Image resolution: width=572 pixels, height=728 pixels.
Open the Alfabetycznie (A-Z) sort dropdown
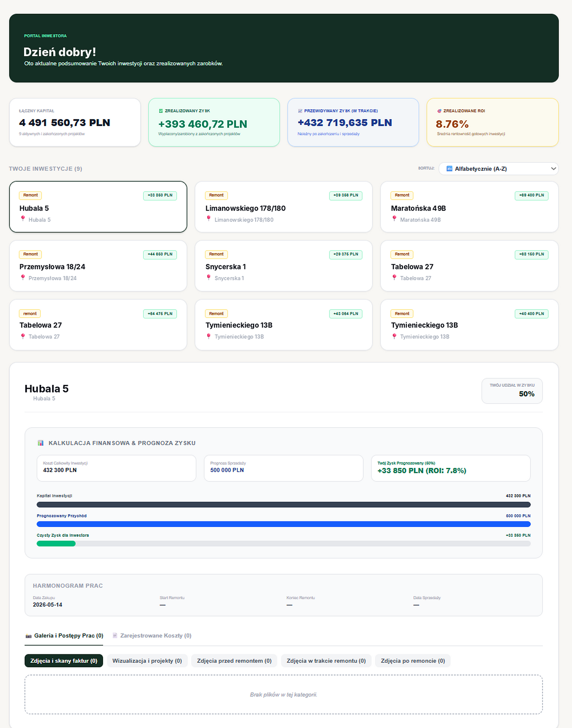(x=498, y=169)
